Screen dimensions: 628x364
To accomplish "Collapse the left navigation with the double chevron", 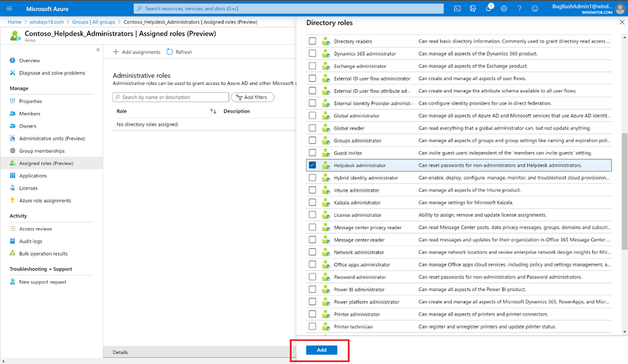I will coord(97,50).
